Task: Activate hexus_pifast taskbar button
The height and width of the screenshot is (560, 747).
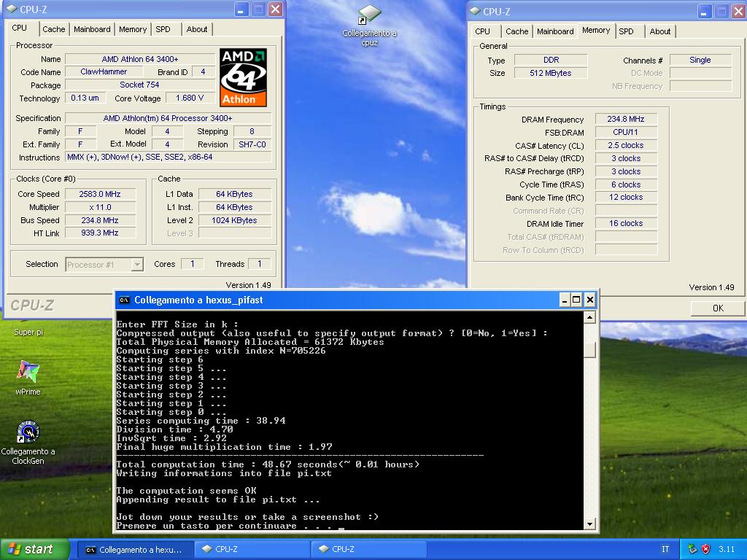Action: [135, 550]
